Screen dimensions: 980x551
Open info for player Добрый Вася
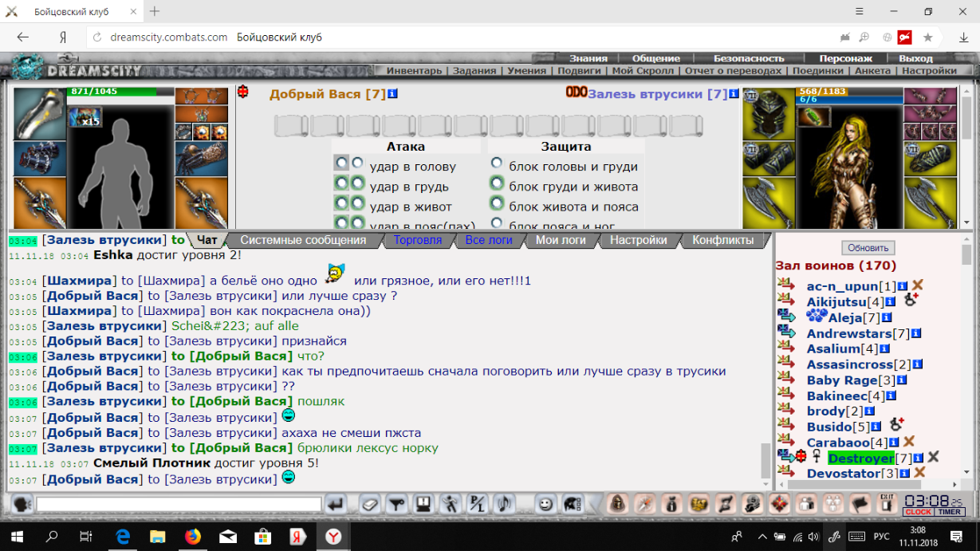392,94
